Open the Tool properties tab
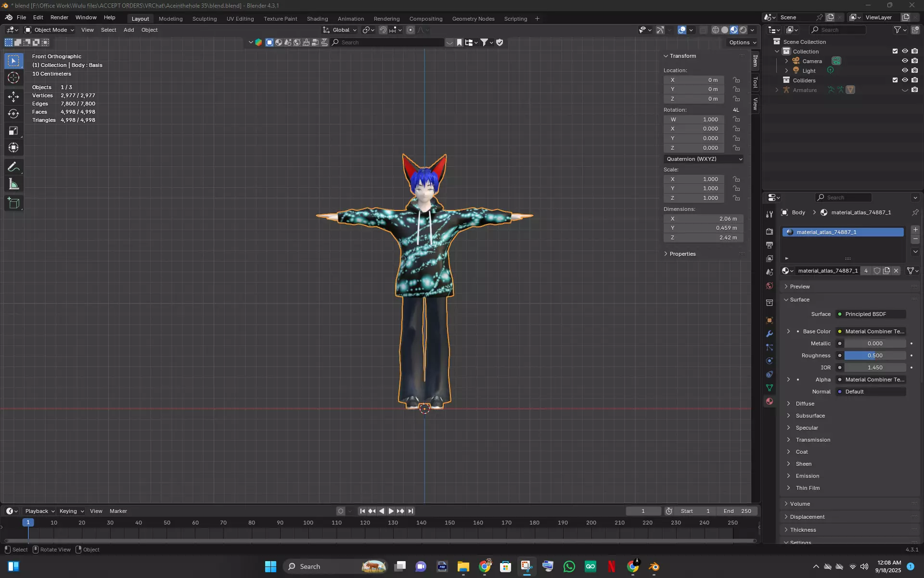Image resolution: width=924 pixels, height=578 pixels. point(770,214)
